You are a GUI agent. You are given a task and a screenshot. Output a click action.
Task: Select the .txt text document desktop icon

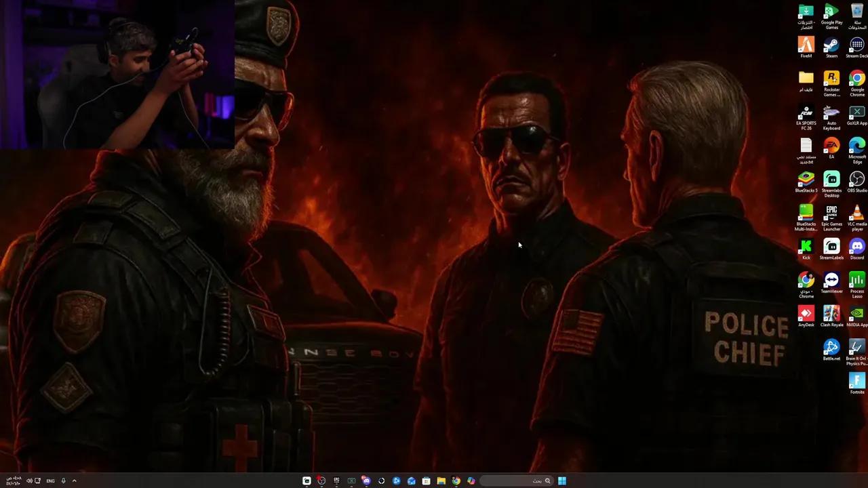[x=806, y=150]
